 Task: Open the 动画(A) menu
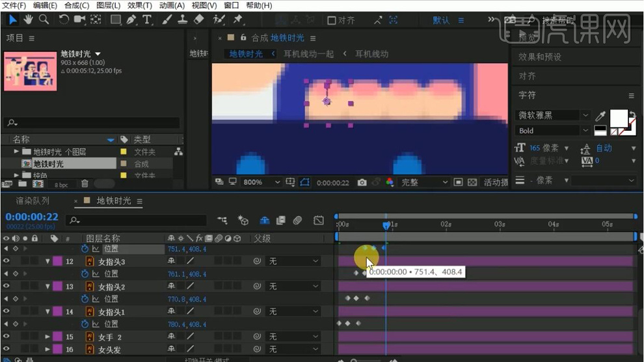coord(173,6)
